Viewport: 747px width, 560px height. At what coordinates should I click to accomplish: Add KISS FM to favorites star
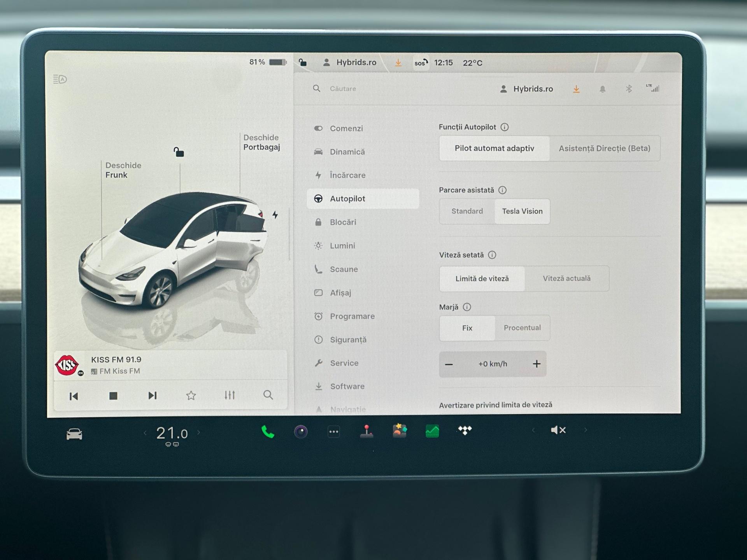(191, 395)
